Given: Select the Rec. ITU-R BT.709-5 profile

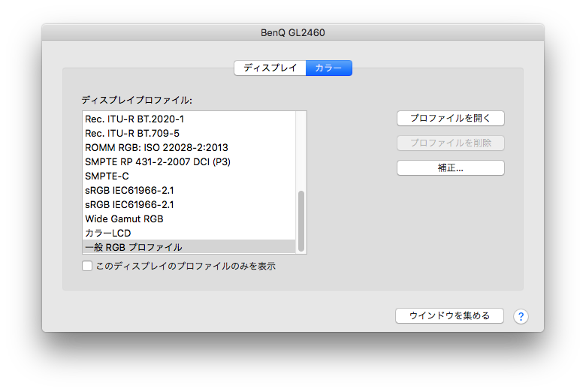Looking at the screenshot, I should [x=189, y=133].
